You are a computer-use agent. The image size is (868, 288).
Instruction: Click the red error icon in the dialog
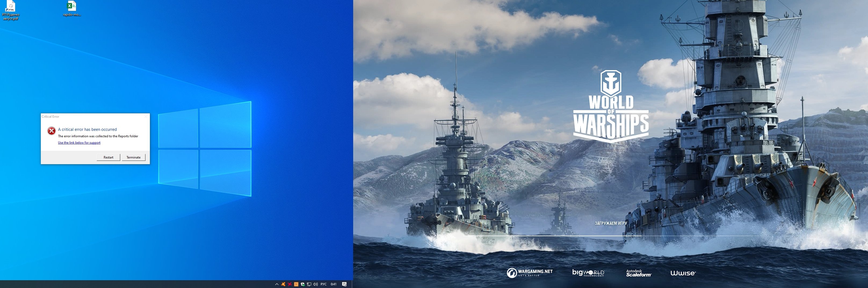pos(51,131)
